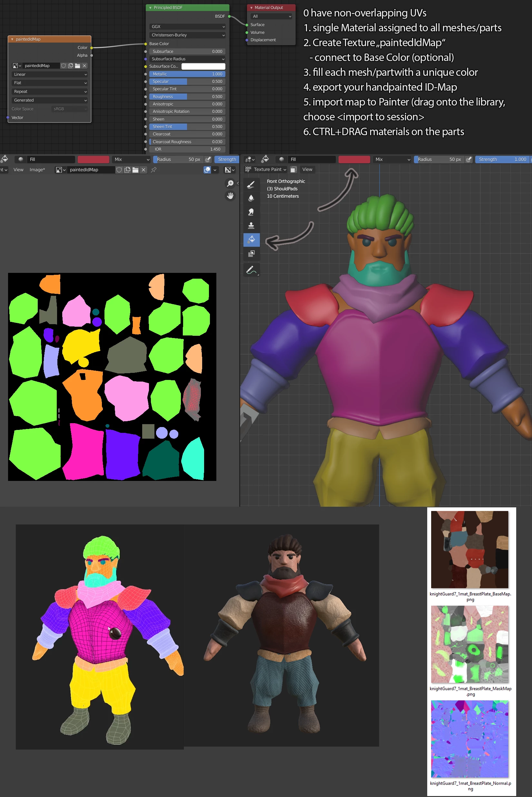Toggle pin image in image editor header
The image size is (532, 797).
pyautogui.click(x=154, y=170)
